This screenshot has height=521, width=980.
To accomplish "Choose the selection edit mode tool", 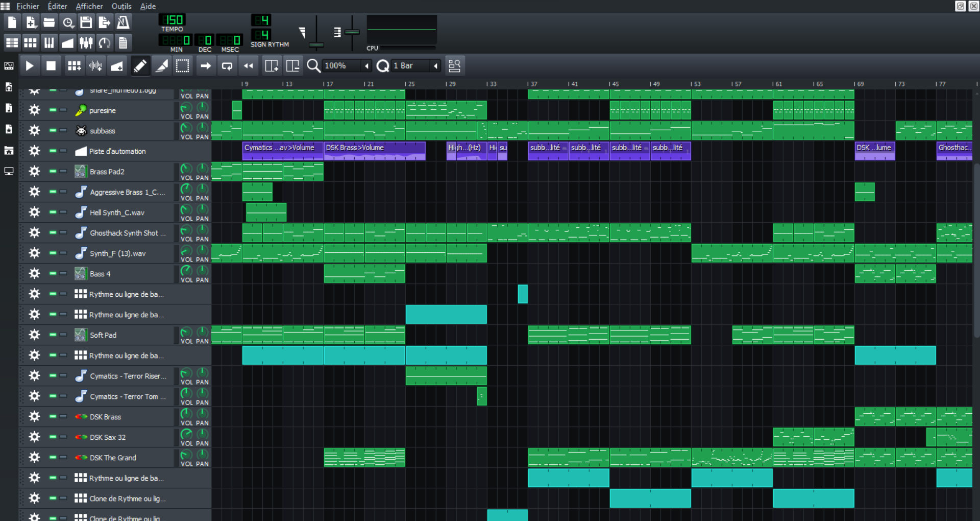I will click(x=183, y=66).
